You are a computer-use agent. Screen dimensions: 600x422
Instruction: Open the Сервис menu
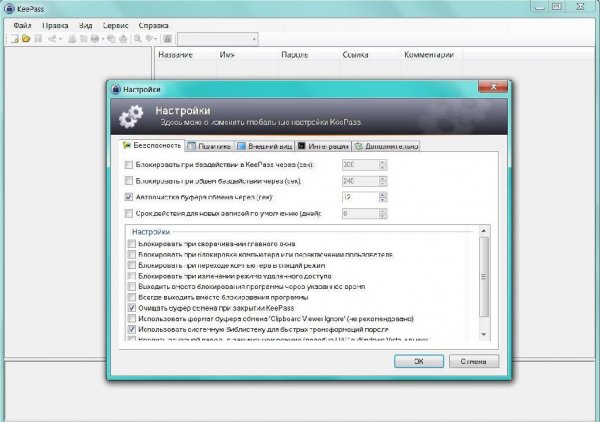coord(115,26)
